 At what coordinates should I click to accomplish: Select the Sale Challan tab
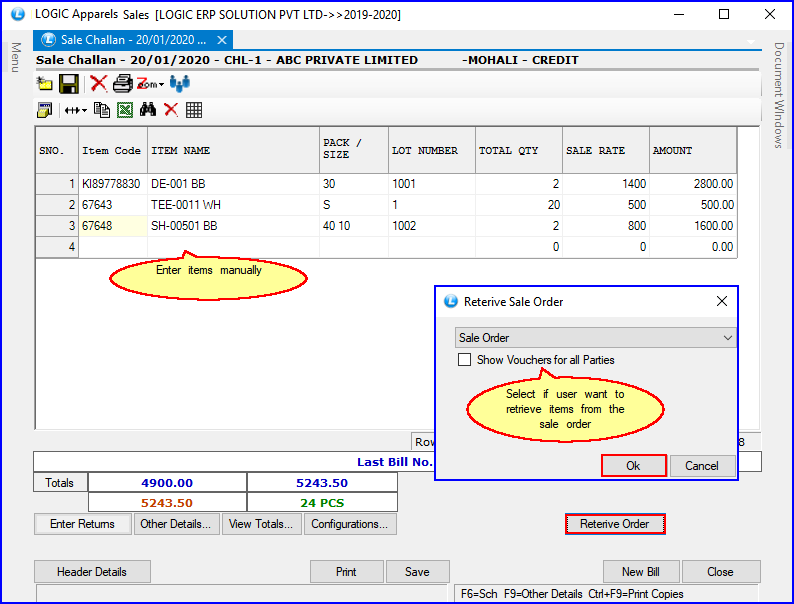132,40
